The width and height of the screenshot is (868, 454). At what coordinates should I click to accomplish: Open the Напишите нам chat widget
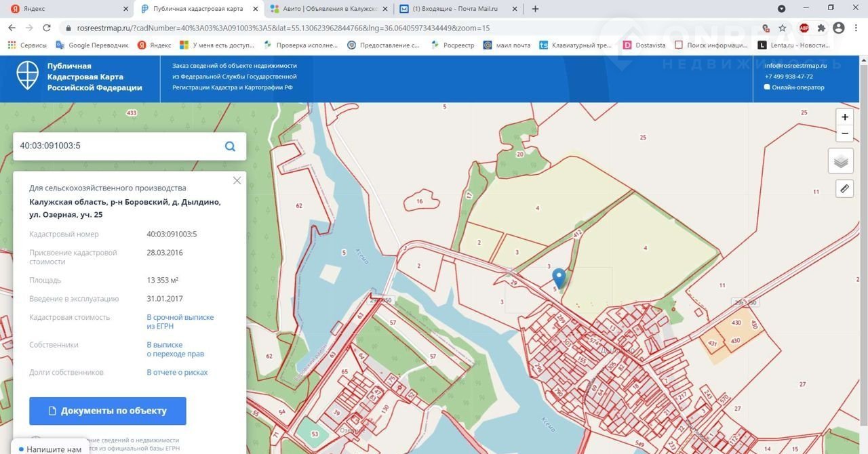[x=50, y=449]
